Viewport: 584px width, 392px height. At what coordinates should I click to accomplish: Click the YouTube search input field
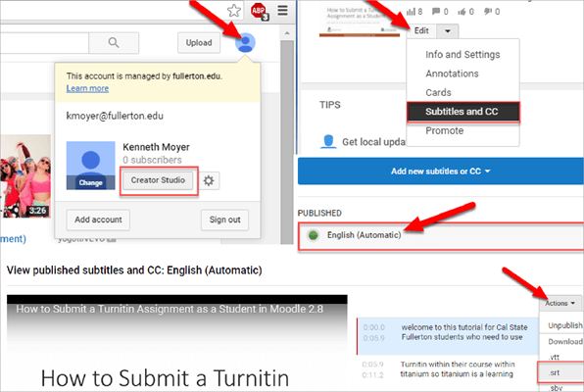tap(44, 43)
